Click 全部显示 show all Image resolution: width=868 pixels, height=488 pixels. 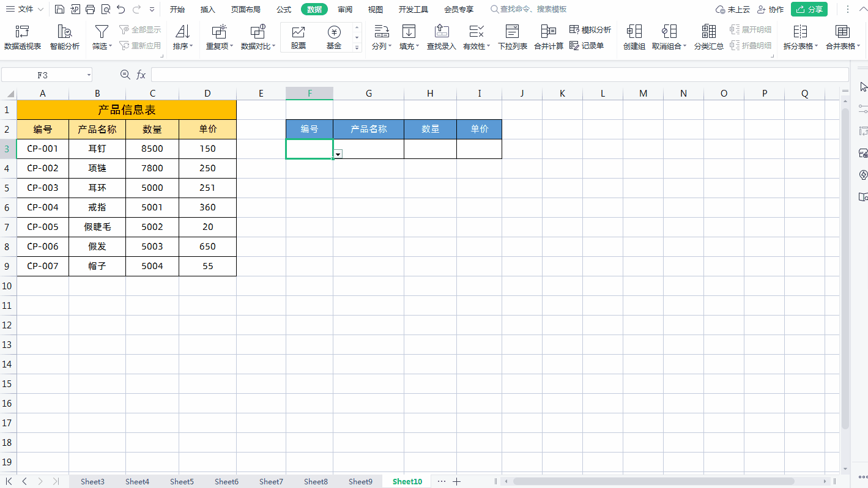(x=140, y=29)
